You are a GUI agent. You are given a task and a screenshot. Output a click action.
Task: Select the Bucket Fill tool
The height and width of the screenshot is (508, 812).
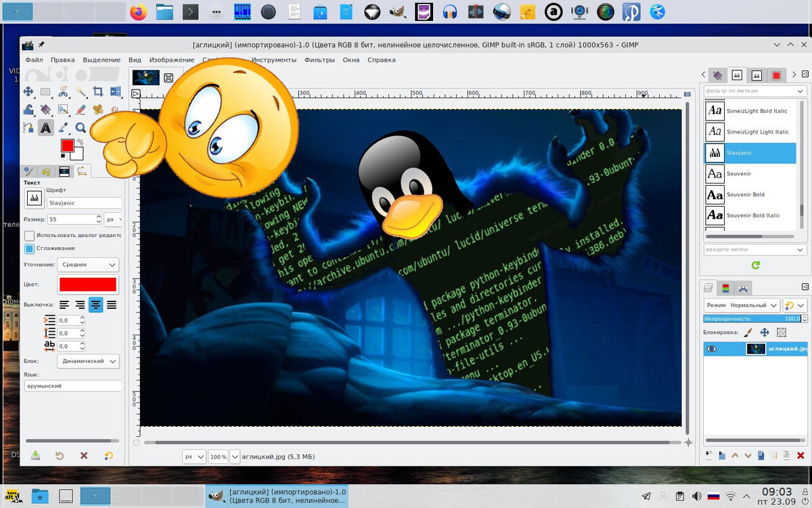pos(46,109)
